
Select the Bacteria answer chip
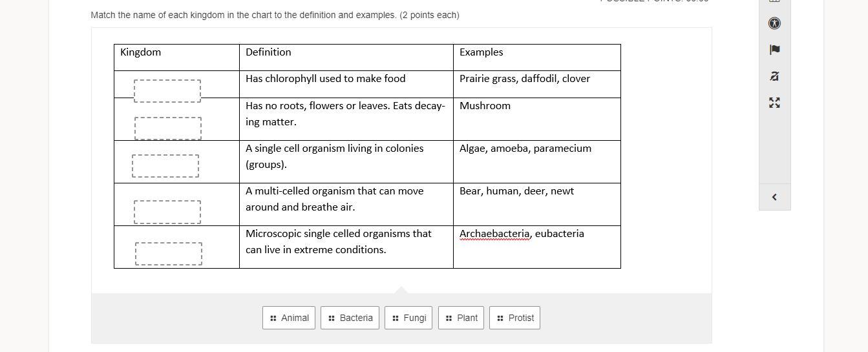click(350, 318)
